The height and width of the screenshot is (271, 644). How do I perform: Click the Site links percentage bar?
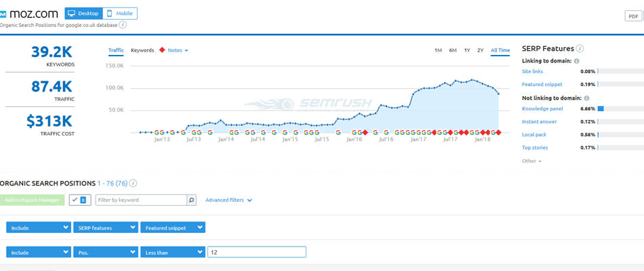620,71
